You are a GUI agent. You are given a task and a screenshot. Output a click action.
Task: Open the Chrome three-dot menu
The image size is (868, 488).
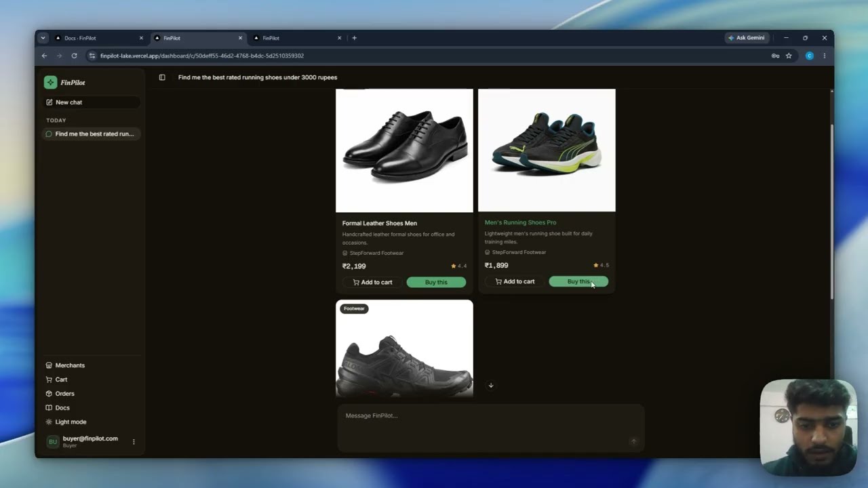click(x=825, y=56)
